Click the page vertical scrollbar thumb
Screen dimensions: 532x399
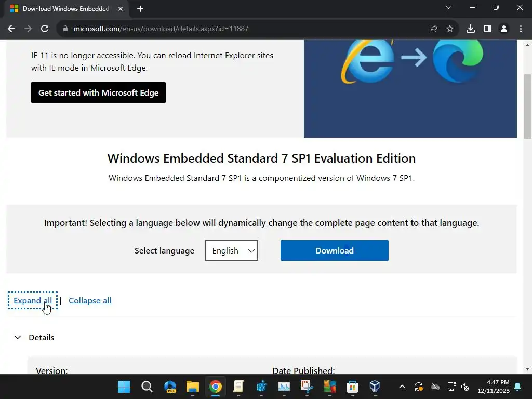[527, 106]
